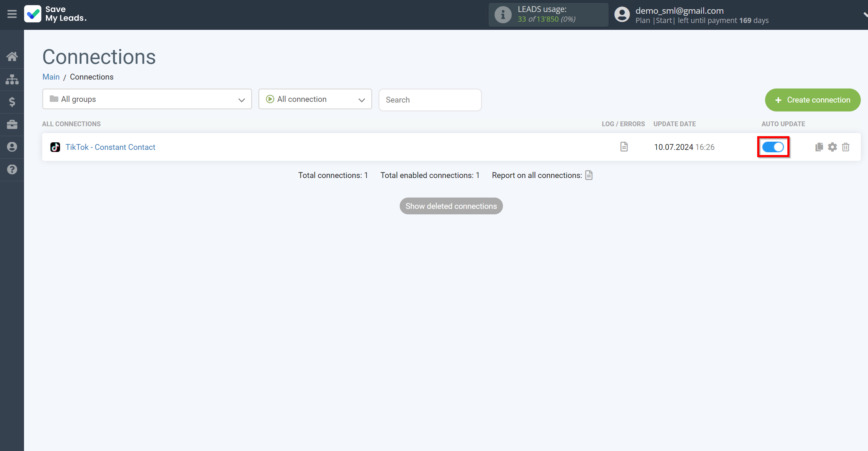Toggle connections filter to All connection
Viewport: 868px width, 451px height.
coord(315,99)
